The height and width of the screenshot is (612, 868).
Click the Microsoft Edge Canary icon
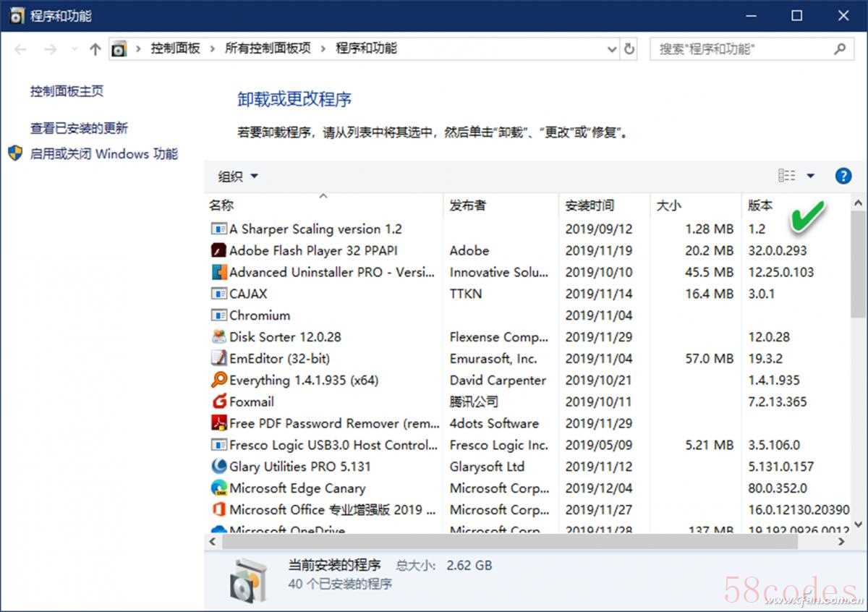(x=218, y=488)
